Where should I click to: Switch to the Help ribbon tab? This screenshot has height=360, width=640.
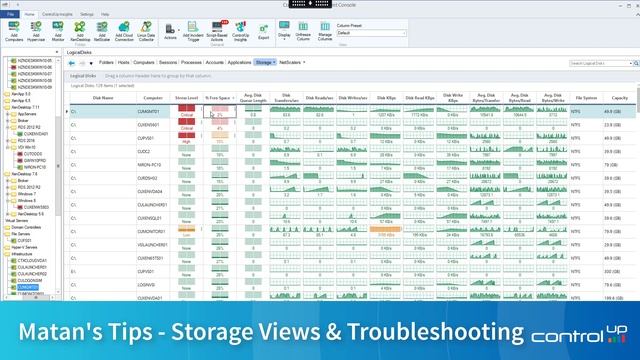(105, 14)
